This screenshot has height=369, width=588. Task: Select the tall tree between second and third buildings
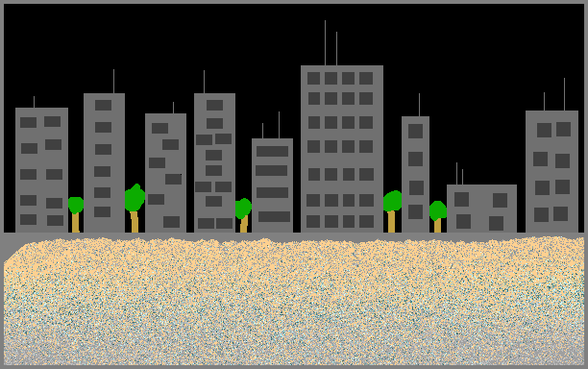click(x=135, y=209)
